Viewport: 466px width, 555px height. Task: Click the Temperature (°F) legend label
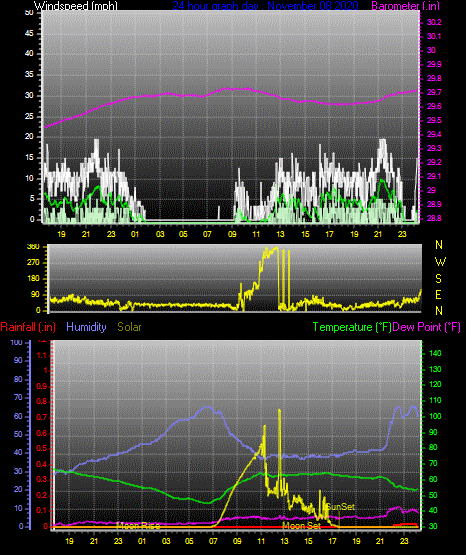[x=352, y=327]
